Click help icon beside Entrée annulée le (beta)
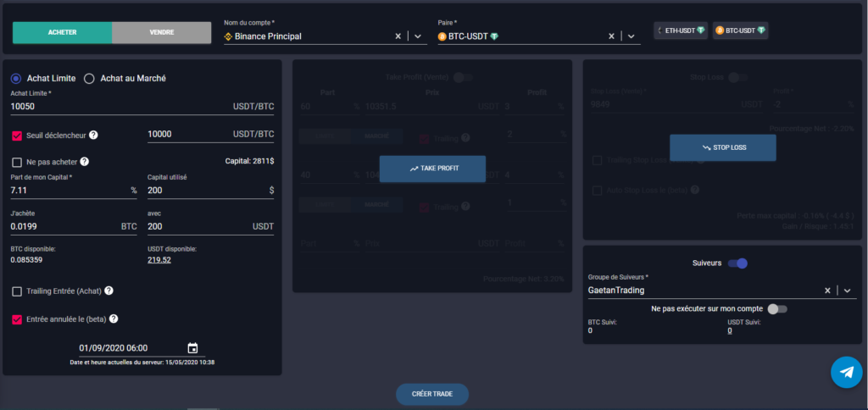 coord(113,319)
